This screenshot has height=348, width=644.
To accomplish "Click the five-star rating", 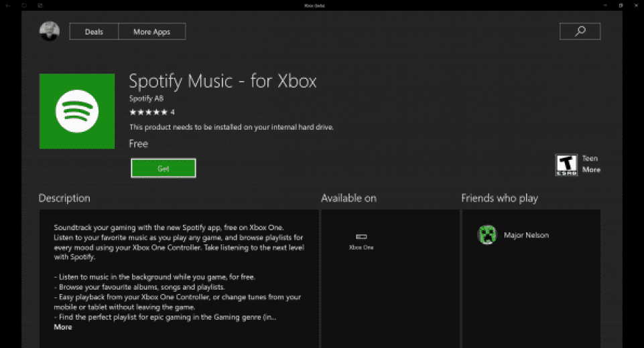I will [149, 112].
